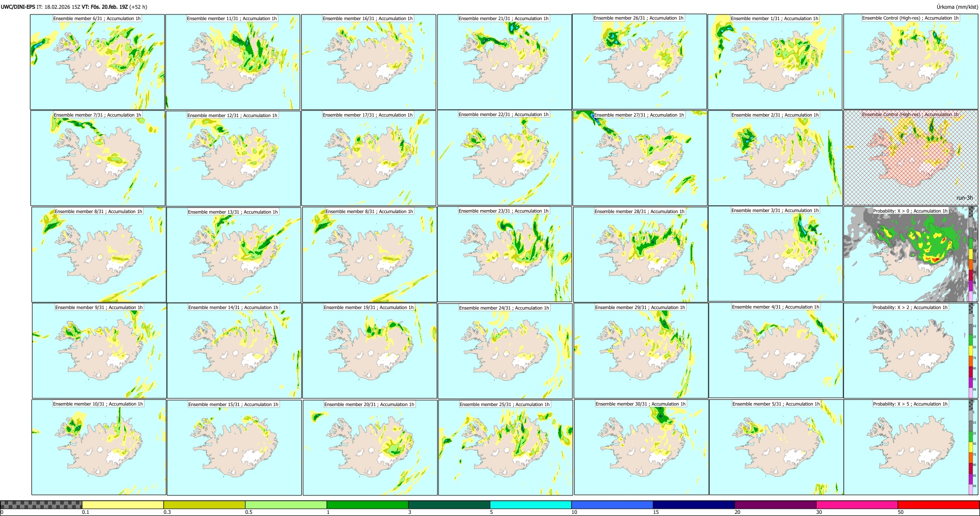
Task: Pick the red 50+ legend swatch
Action: 938,505
